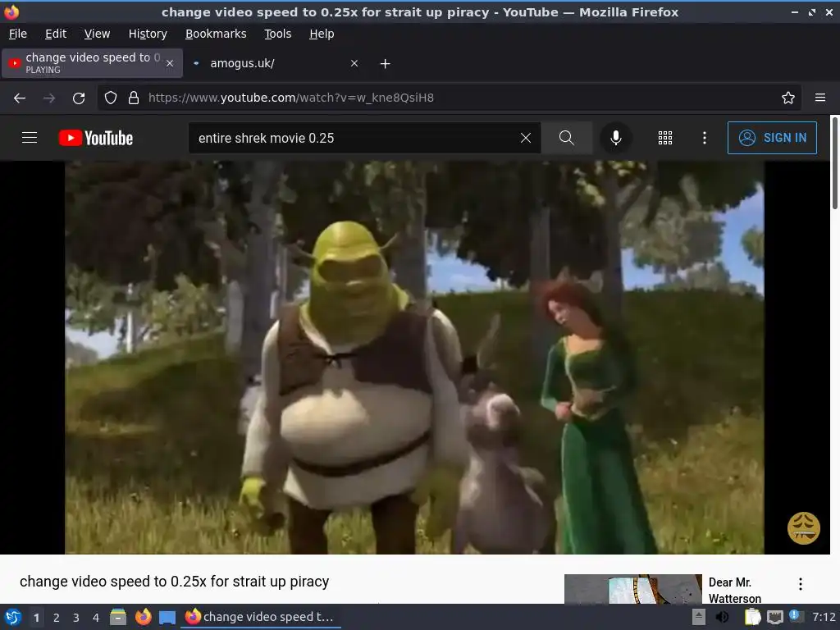
Task: Click the weary face emoji overlay
Action: click(x=804, y=528)
